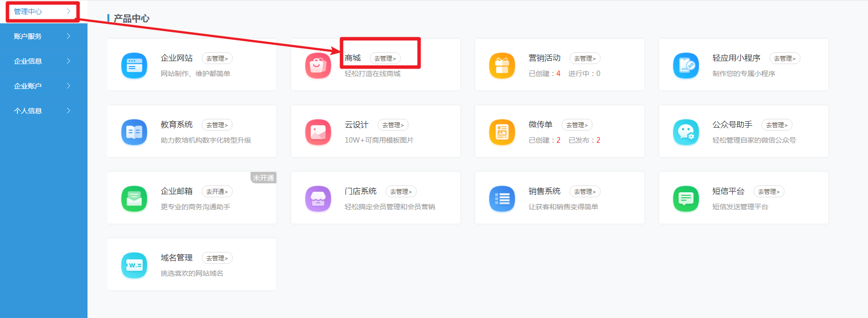This screenshot has width=868, height=318.
Task: Click 去管理 button for 销售系统
Action: 585,191
